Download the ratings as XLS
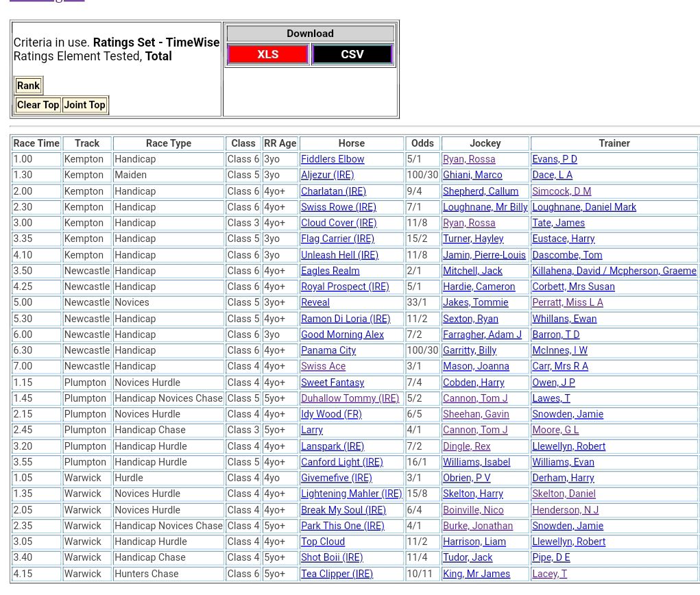The image size is (700, 595). [267, 55]
